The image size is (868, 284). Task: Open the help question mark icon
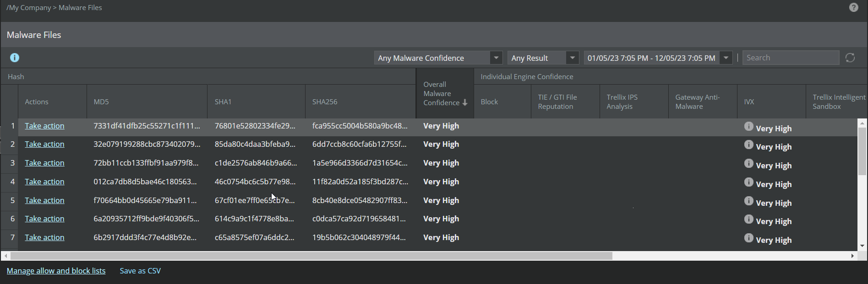tap(853, 7)
